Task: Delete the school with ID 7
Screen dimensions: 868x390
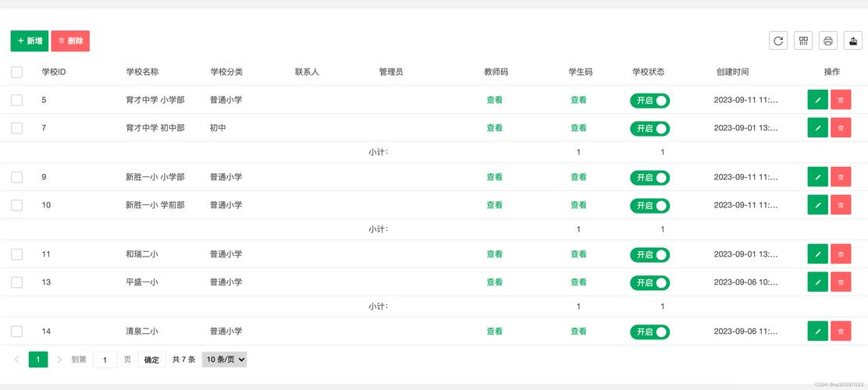Action: tap(841, 128)
